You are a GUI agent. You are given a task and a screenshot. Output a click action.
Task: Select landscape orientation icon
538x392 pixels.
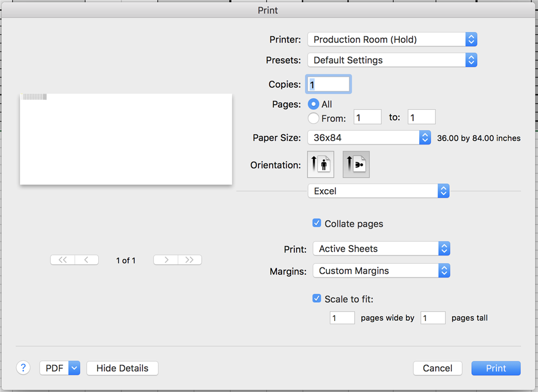pyautogui.click(x=356, y=164)
